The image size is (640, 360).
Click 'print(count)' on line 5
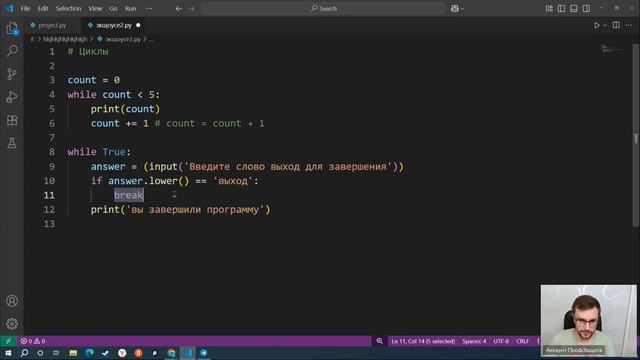[x=125, y=109]
